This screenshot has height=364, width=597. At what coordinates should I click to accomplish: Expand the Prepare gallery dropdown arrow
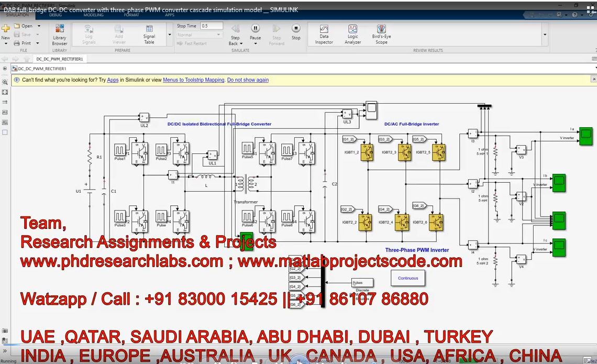click(170, 35)
